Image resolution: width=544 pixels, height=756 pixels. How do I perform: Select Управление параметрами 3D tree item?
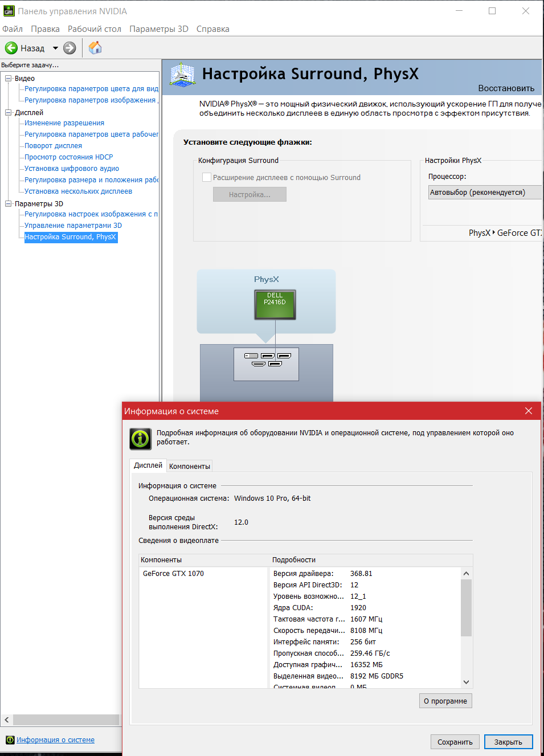[73, 226]
